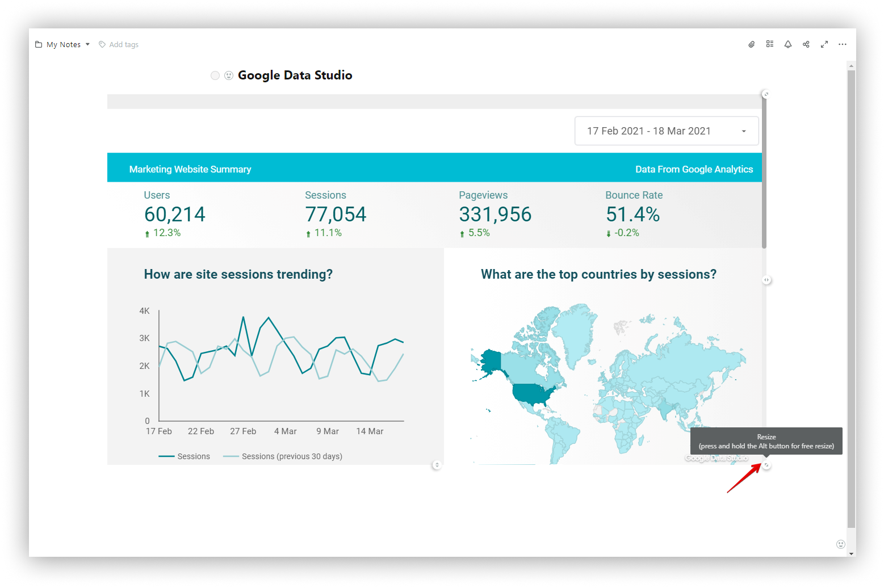Click the note page scrollbar on the right
The image size is (884, 588).
tap(851, 299)
